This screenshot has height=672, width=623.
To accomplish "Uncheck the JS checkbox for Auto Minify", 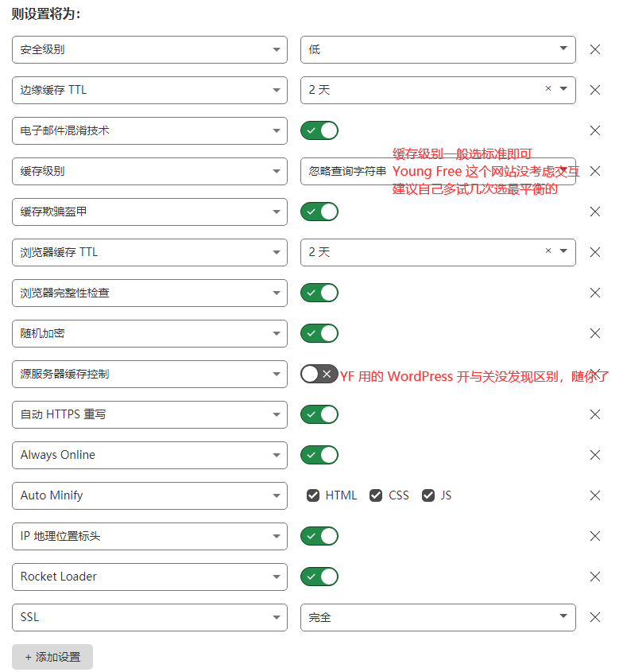I will point(428,495).
